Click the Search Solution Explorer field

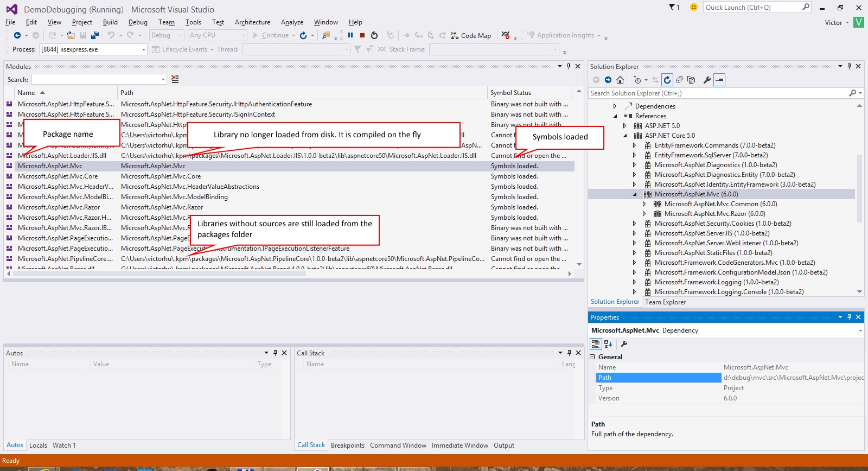(717, 93)
